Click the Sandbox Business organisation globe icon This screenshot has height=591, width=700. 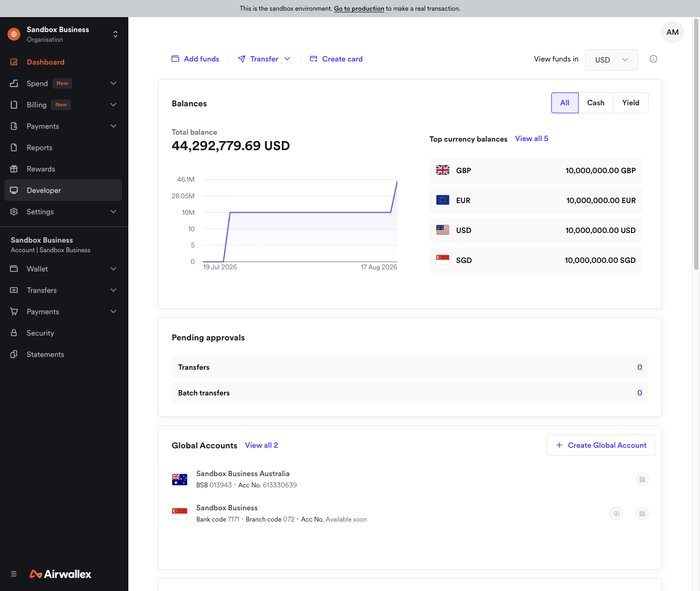(x=14, y=34)
